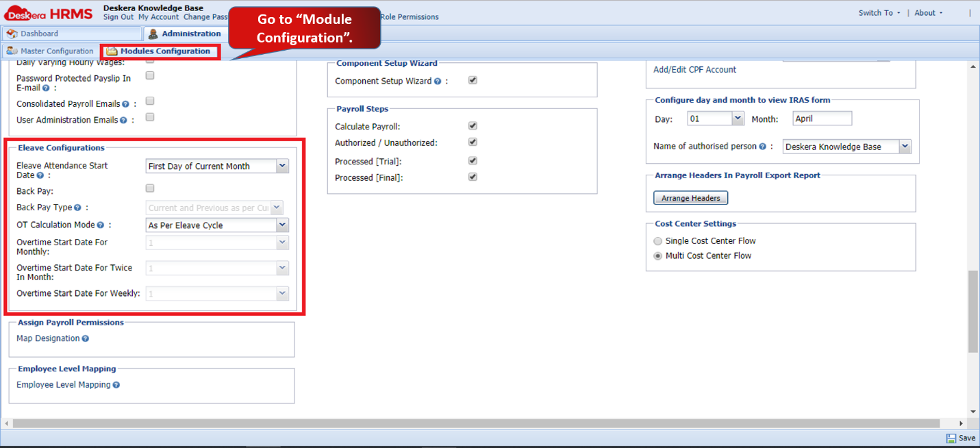
Task: Expand the Eleave Attendance Start Date dropdown
Action: (281, 166)
